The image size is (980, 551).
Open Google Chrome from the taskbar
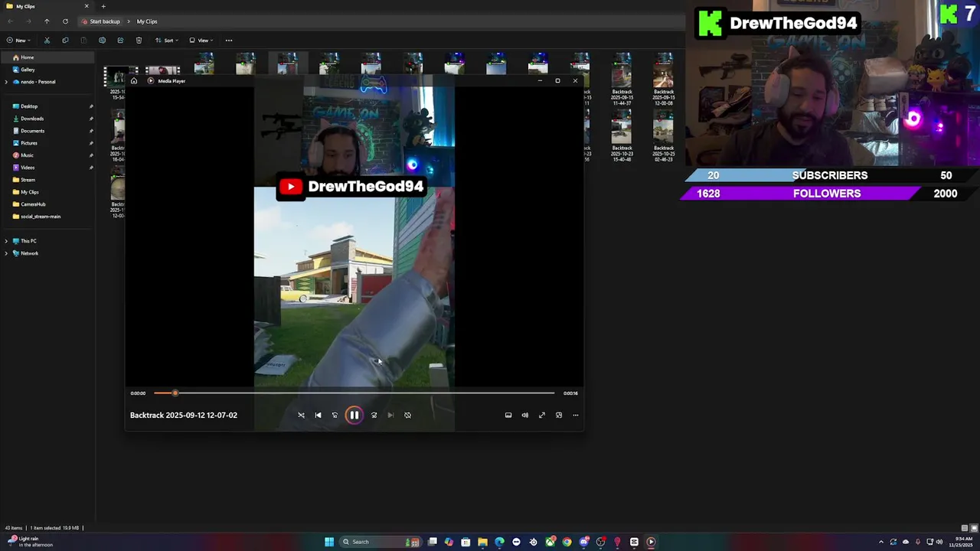(x=567, y=542)
